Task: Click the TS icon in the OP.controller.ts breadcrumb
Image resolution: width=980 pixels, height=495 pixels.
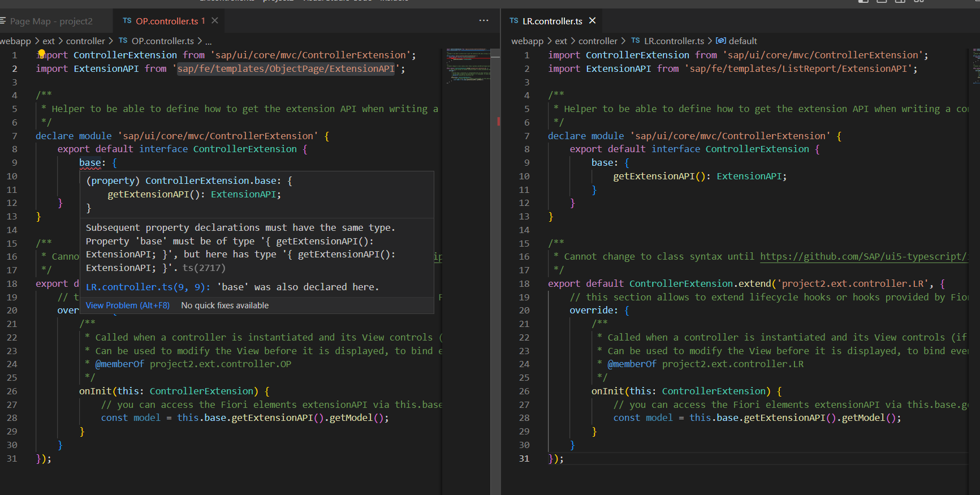Action: pyautogui.click(x=123, y=41)
